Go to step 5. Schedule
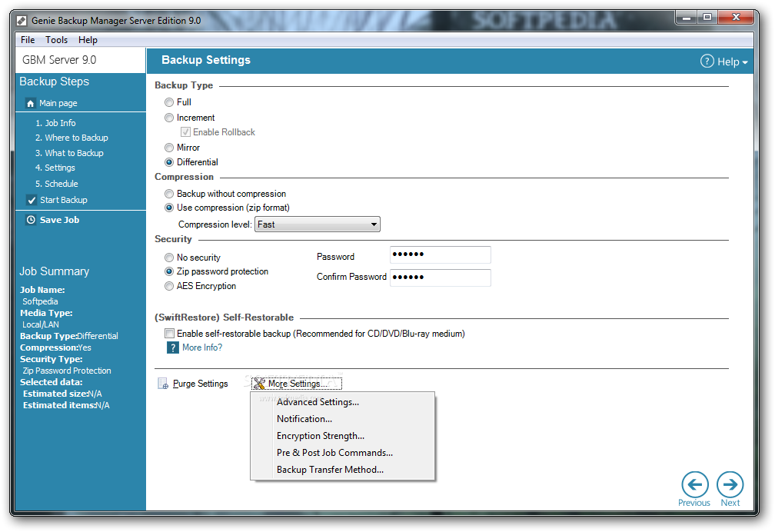This screenshot has width=775, height=532. point(56,184)
